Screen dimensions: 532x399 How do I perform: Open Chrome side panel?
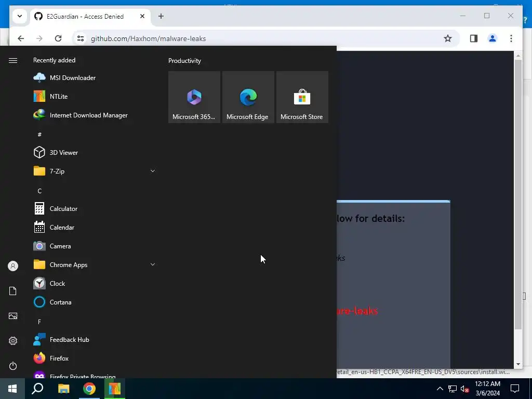coord(474,38)
